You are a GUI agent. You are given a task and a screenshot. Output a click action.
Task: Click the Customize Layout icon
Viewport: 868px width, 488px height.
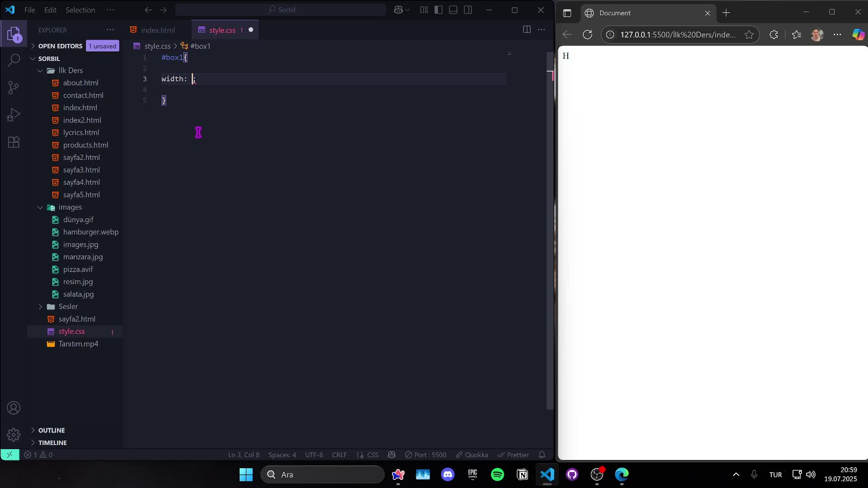[x=424, y=9]
